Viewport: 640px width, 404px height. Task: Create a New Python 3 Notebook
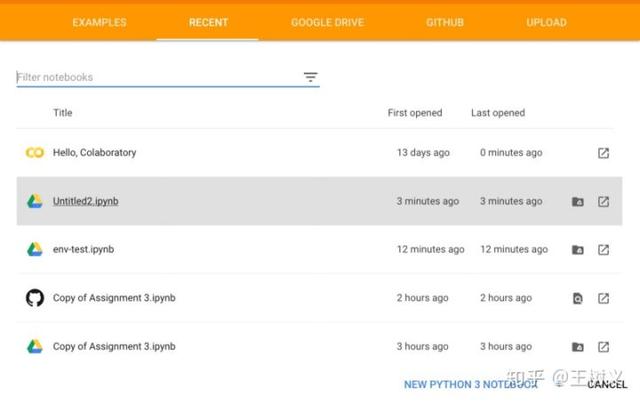[471, 384]
